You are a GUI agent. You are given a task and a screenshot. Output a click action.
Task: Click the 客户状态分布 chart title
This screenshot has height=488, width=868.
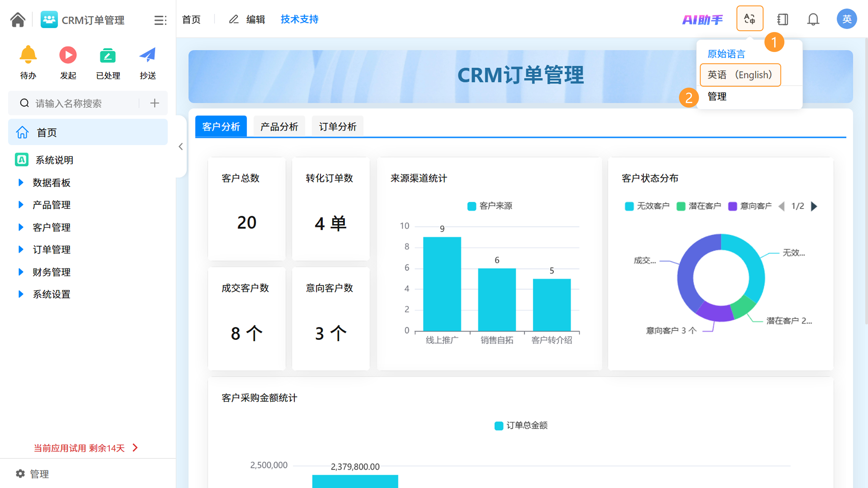(x=650, y=178)
